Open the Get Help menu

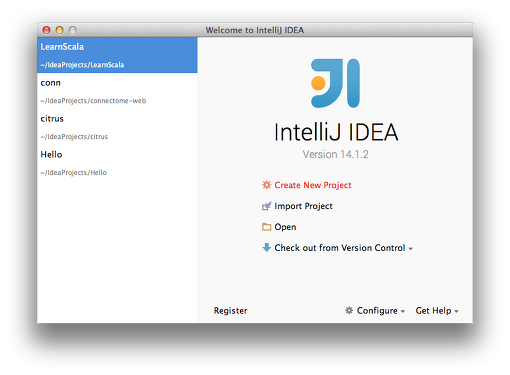[x=433, y=311]
